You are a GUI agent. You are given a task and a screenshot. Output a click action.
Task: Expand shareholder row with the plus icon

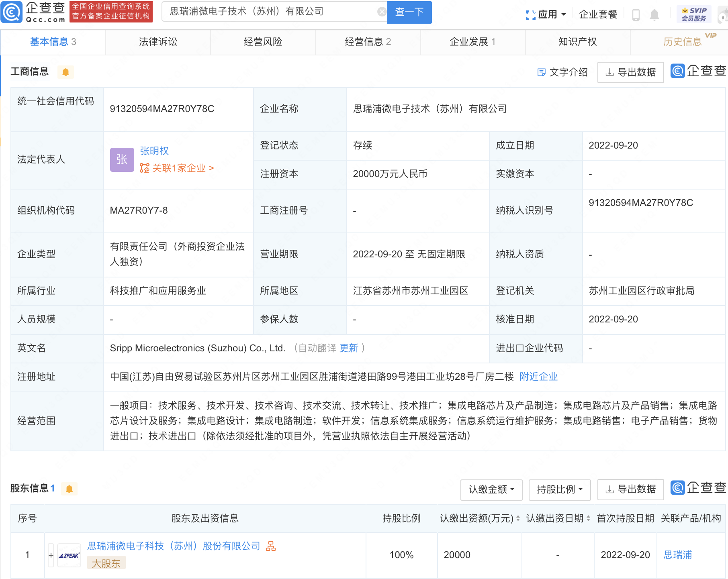click(51, 555)
